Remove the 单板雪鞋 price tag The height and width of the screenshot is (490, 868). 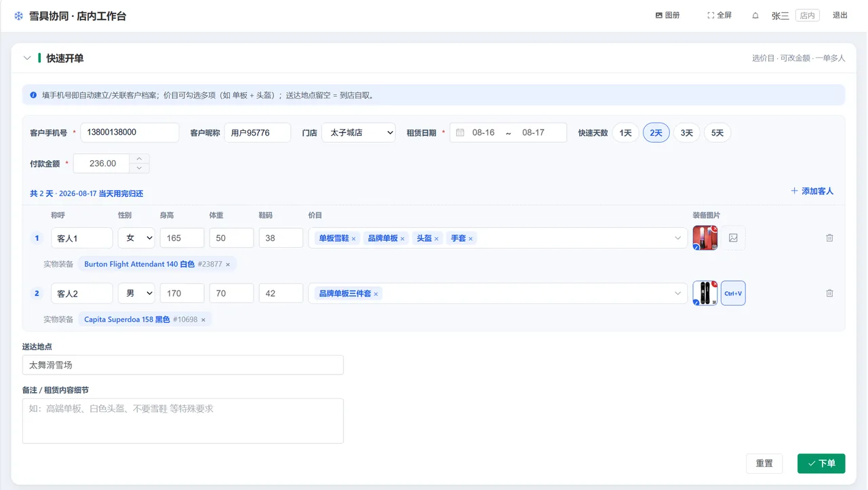tap(353, 239)
